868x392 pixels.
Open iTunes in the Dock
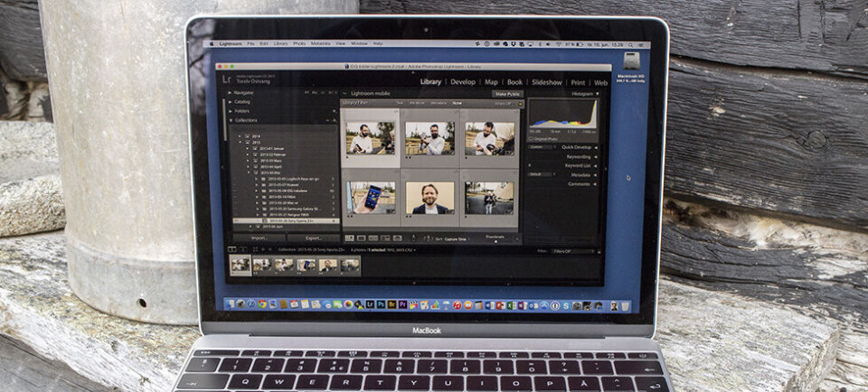tap(458, 305)
